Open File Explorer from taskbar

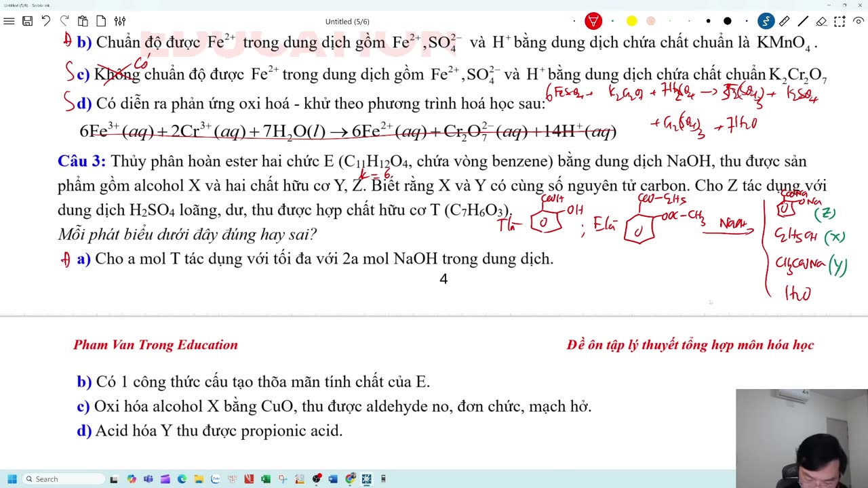pos(199,479)
